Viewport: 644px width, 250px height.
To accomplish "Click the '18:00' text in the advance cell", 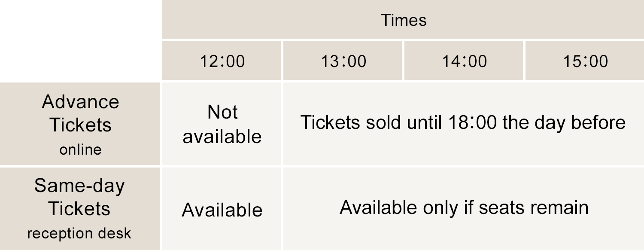I will click(x=473, y=122).
